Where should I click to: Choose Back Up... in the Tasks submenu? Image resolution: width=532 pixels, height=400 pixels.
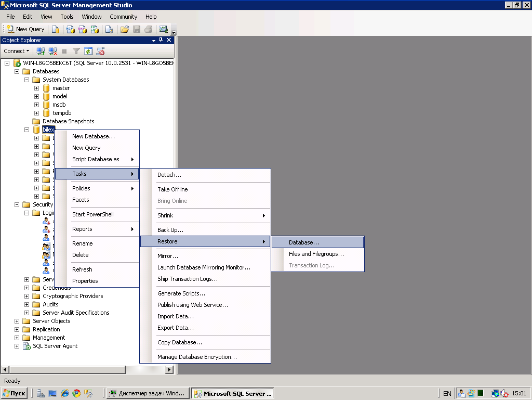(205, 230)
